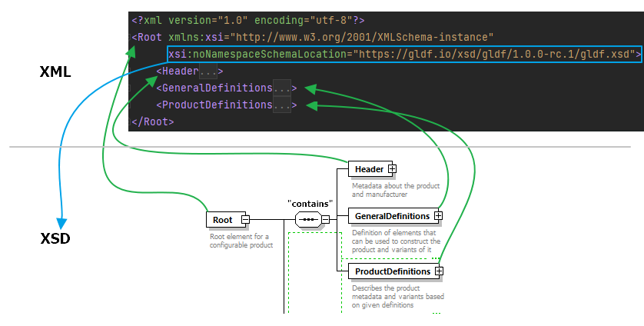
Task: Select the sequence compositor octagon symbol
Action: 308,220
